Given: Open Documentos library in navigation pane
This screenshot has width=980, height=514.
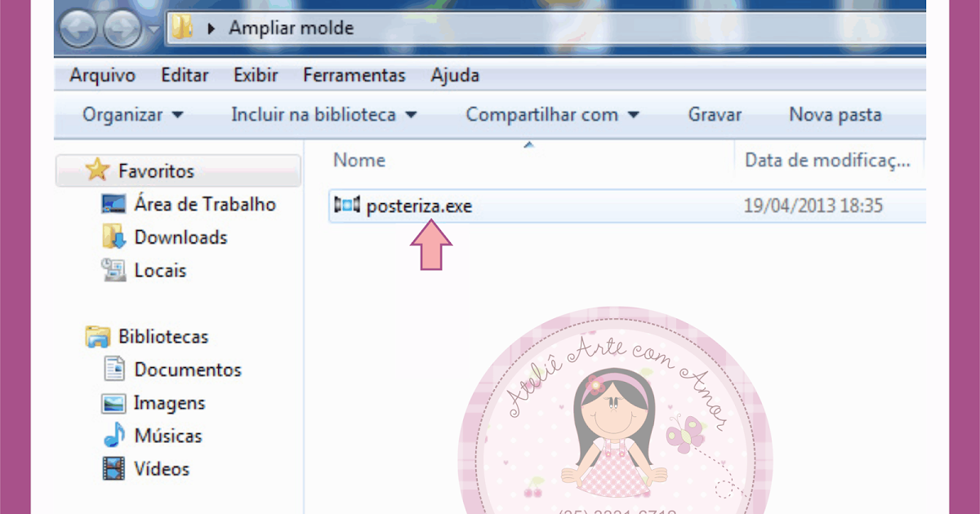Looking at the screenshot, I should 188,370.
